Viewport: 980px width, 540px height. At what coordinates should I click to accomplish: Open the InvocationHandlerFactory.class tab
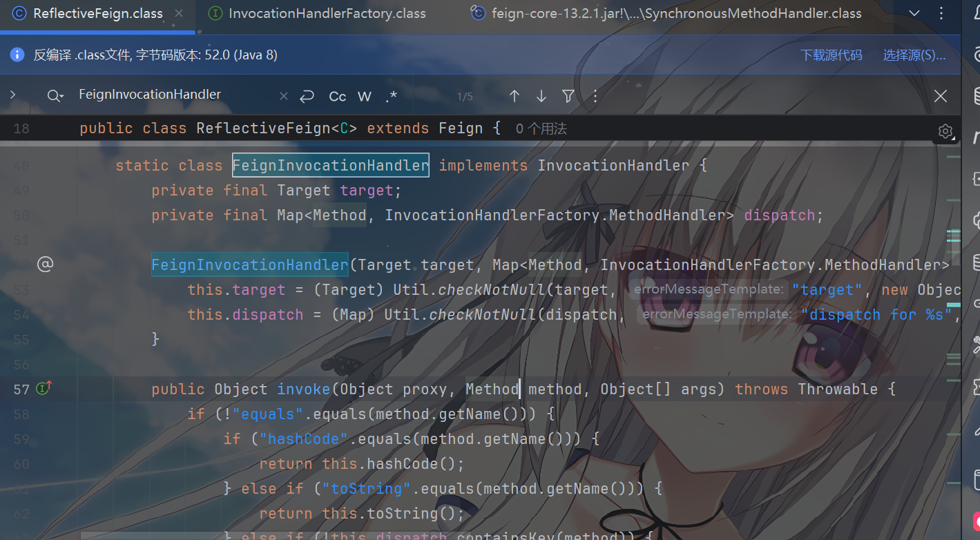coord(317,13)
